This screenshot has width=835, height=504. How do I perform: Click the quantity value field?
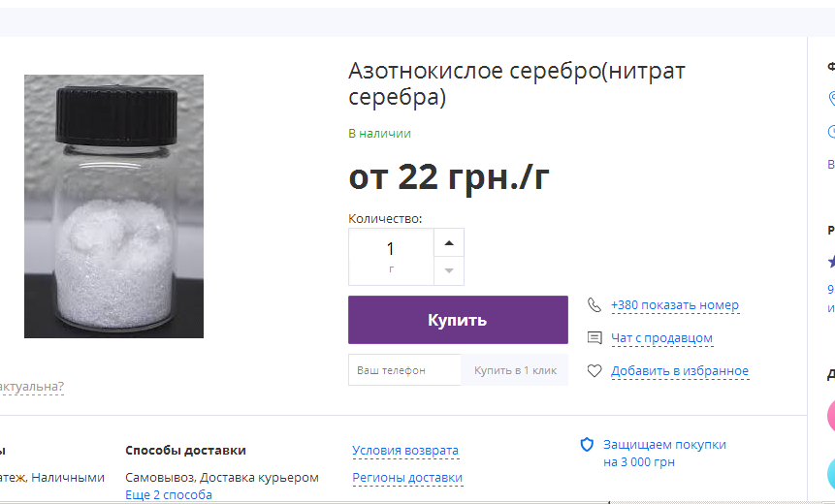[x=391, y=257]
